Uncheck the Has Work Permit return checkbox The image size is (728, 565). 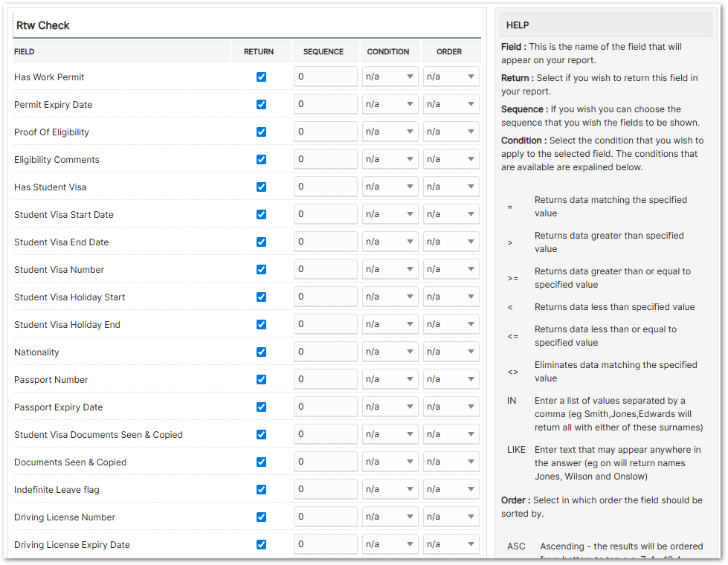click(261, 77)
